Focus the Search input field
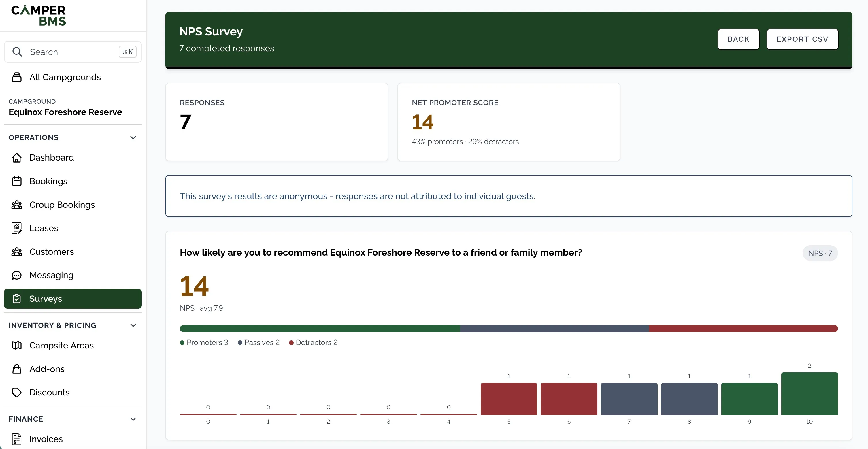This screenshot has height=449, width=868. pos(73,52)
